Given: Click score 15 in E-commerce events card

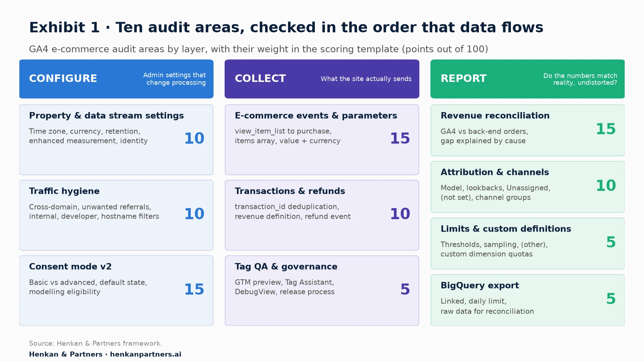Looking at the screenshot, I should 400,138.
